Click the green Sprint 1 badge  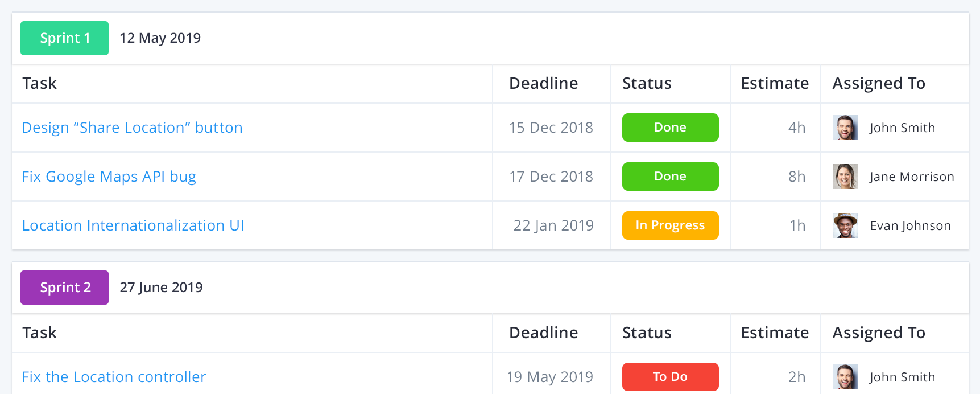click(64, 38)
